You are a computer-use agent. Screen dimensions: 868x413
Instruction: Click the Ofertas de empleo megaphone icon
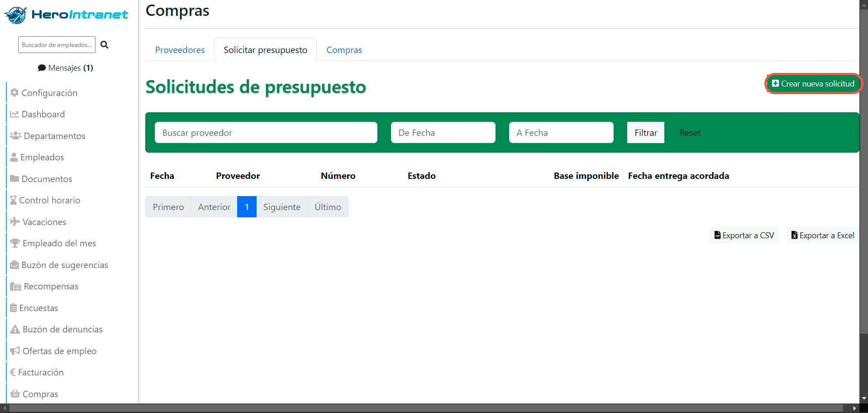(15, 351)
